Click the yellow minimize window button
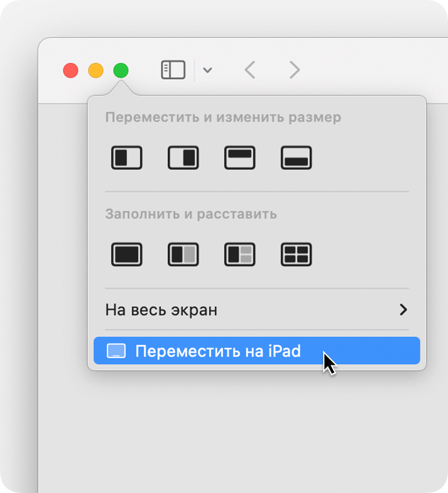 click(96, 70)
